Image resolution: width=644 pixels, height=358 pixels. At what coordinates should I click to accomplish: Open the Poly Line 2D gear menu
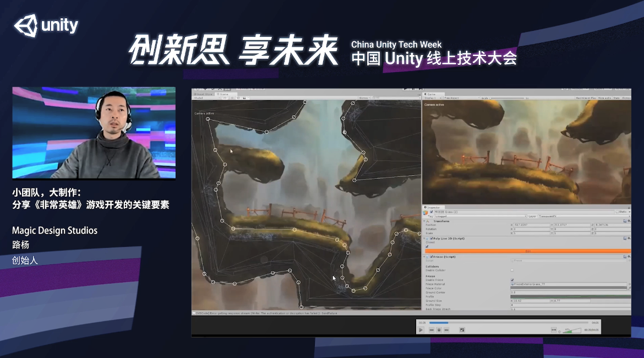click(x=629, y=238)
